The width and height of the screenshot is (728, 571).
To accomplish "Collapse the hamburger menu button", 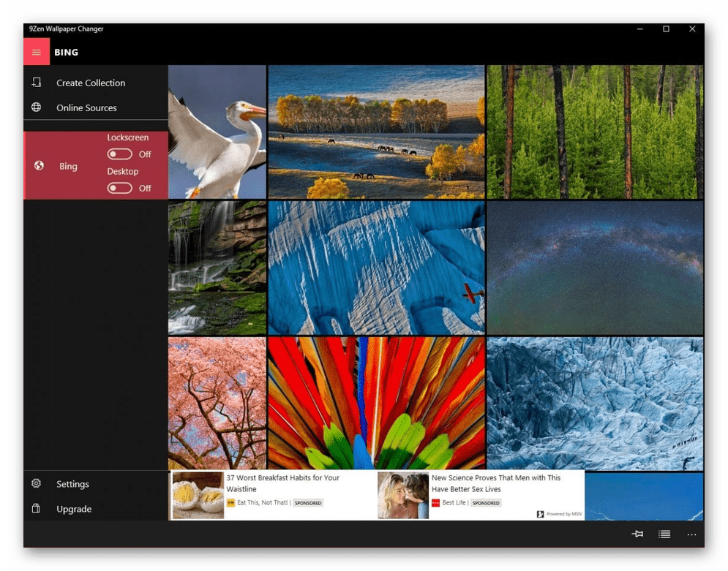I will point(37,52).
